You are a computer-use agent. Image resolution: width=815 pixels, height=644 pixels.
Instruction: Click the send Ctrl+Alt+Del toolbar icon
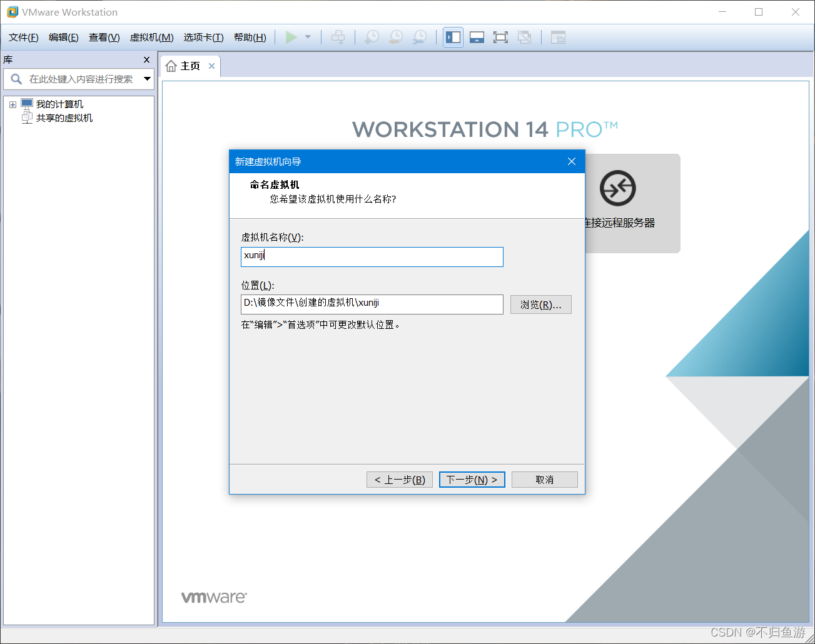(338, 38)
